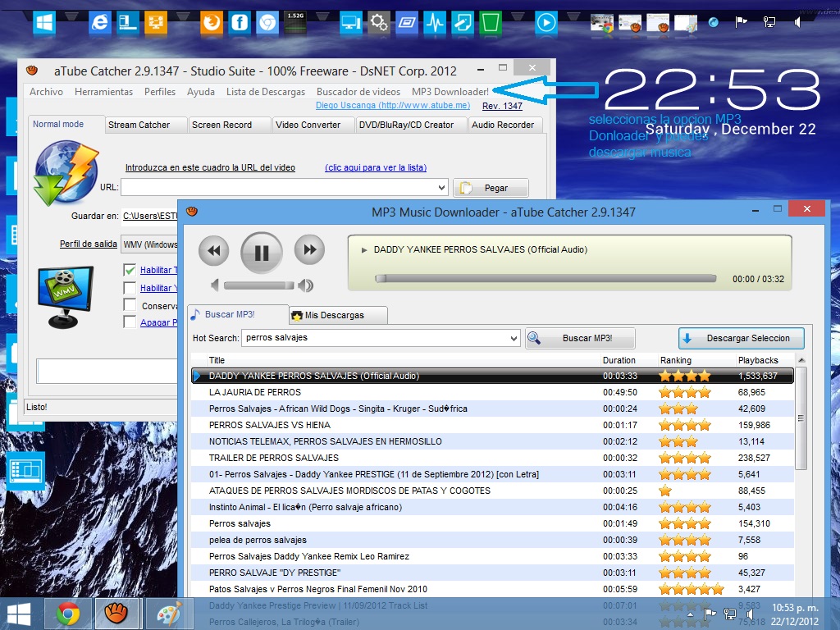Open Diego Uscanga atube.me link
840x630 pixels.
pyautogui.click(x=393, y=106)
